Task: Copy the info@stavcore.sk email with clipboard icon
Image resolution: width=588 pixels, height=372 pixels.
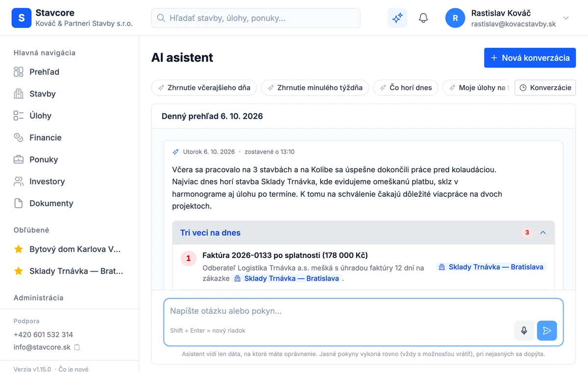Action: (x=77, y=348)
